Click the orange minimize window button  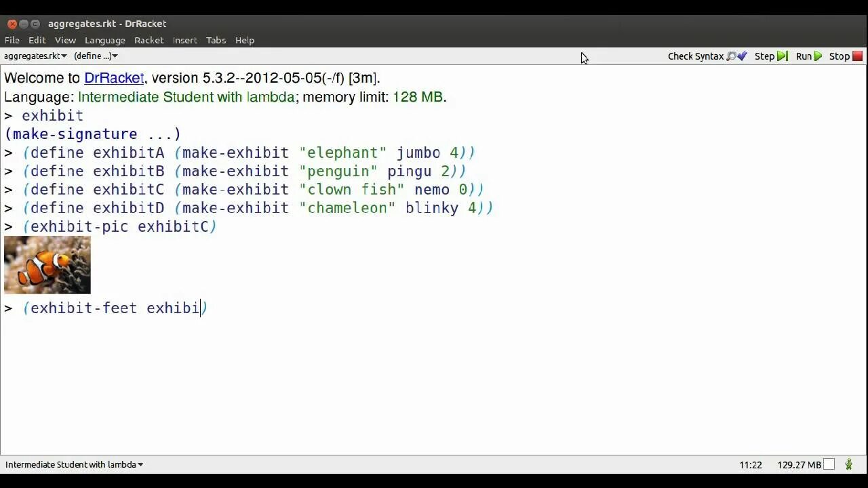[24, 24]
